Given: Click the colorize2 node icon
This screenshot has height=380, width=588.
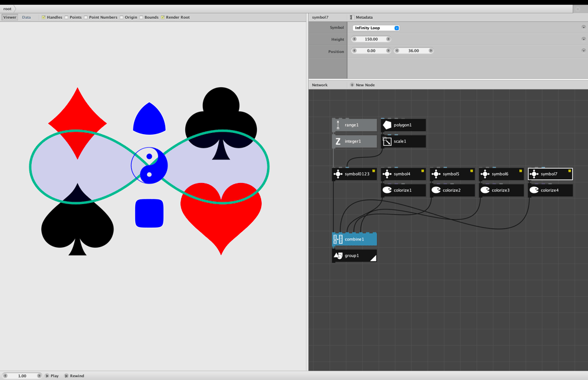Looking at the screenshot, I should [436, 190].
